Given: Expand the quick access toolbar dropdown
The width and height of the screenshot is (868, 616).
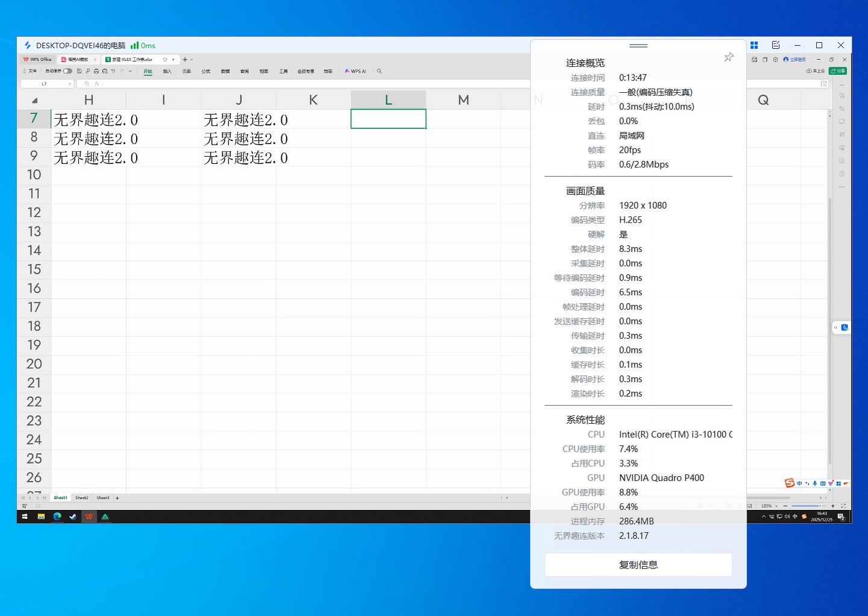Looking at the screenshot, I should click(x=130, y=71).
